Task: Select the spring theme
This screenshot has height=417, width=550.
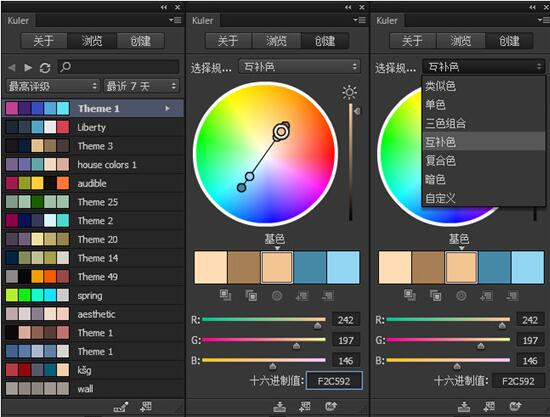Action: pos(93,295)
